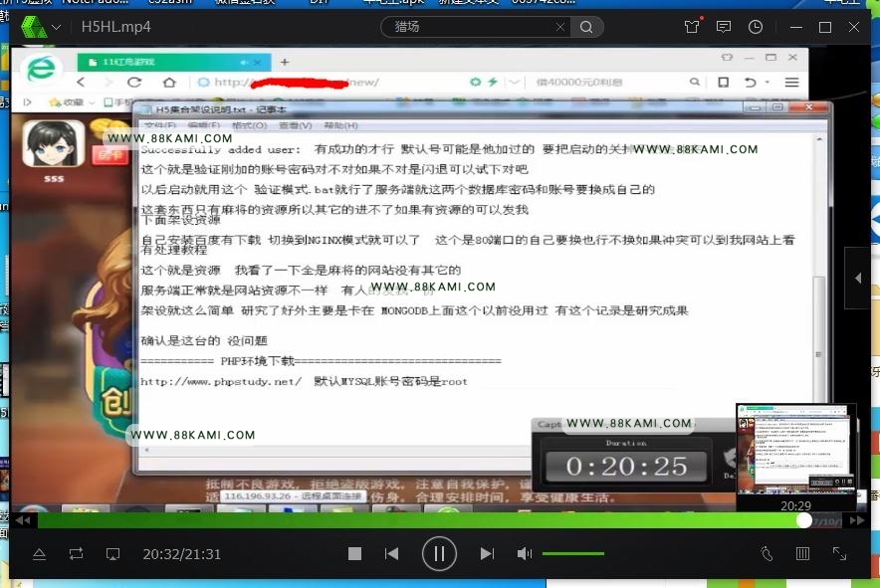Skip to the next video

tap(487, 554)
